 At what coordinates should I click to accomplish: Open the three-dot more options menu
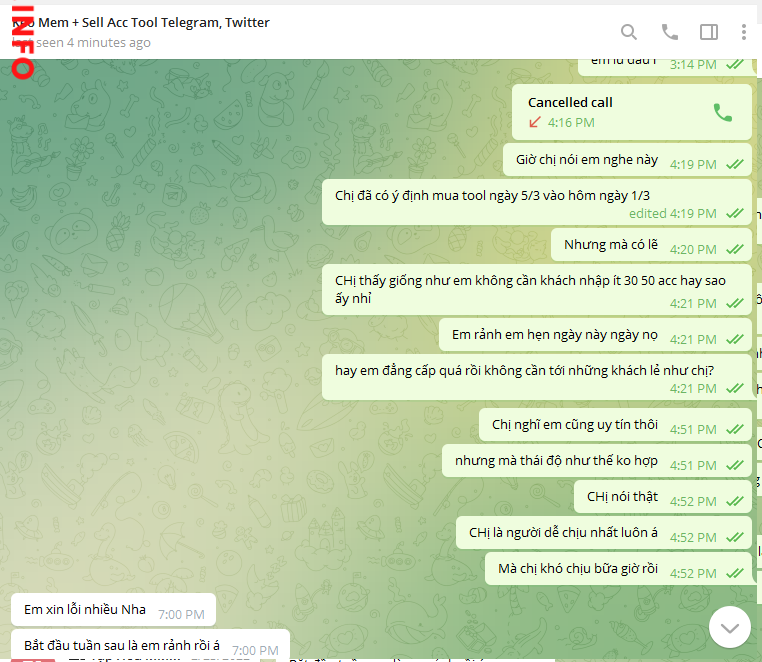point(744,32)
